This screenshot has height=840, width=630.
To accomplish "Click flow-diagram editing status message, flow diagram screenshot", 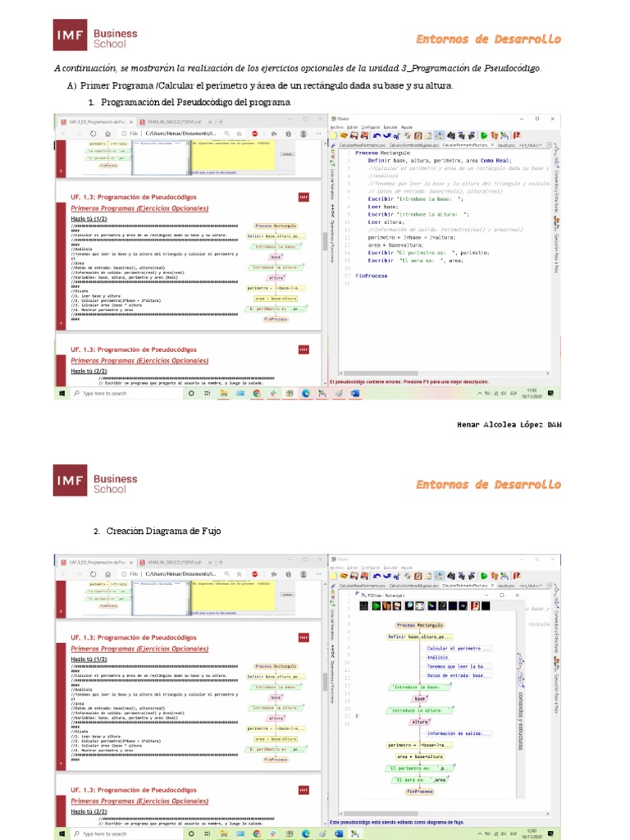I will [x=397, y=822].
